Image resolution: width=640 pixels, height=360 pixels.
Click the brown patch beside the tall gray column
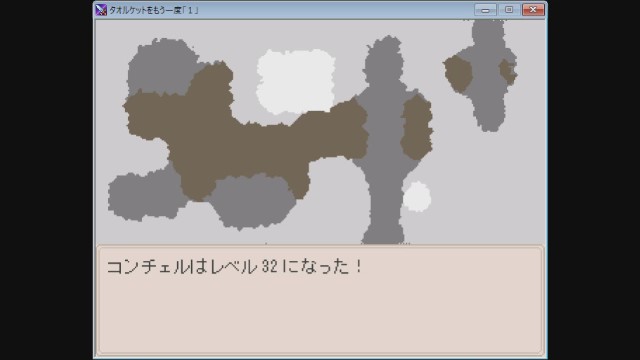coord(416,127)
